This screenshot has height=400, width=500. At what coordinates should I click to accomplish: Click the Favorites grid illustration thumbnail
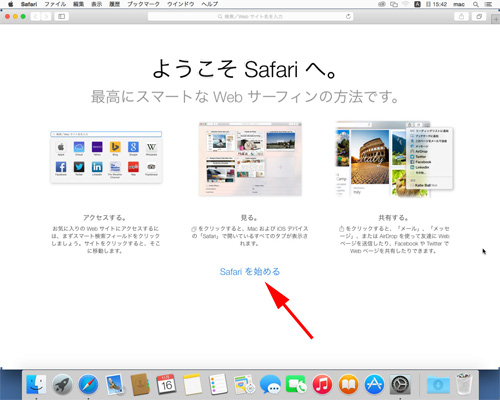click(x=106, y=157)
